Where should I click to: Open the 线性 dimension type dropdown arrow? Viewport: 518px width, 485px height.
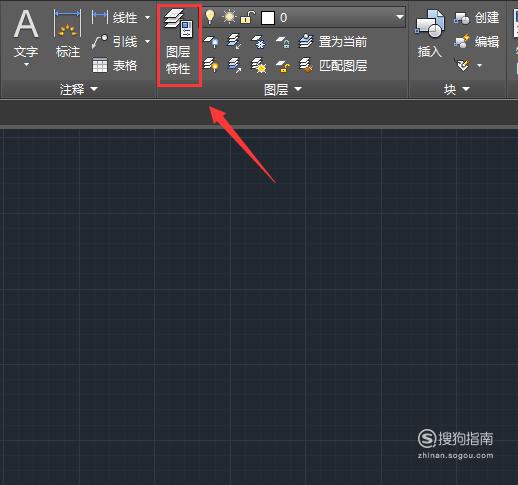147,17
